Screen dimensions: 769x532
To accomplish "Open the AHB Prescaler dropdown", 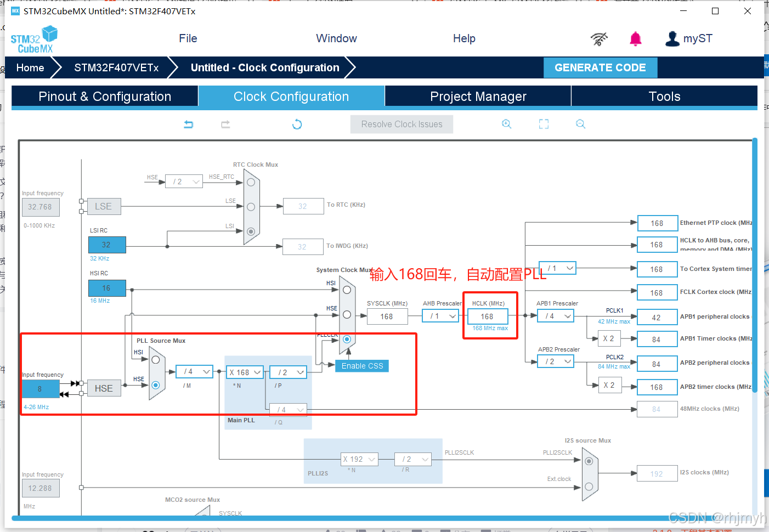I will click(440, 315).
